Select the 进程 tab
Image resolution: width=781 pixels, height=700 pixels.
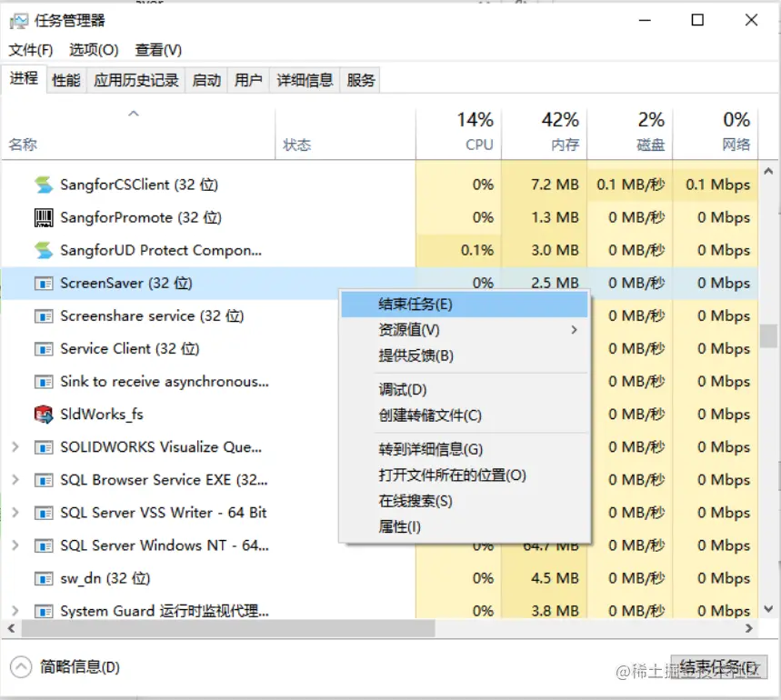pos(24,78)
